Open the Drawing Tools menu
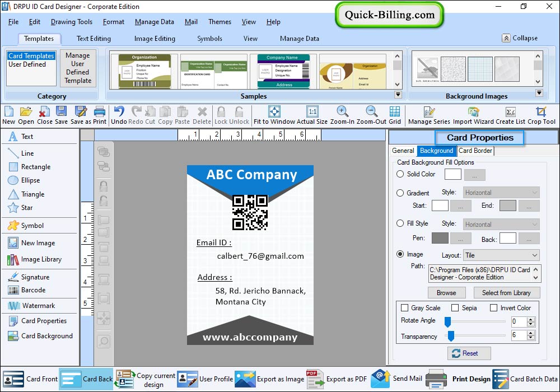560x392 pixels. click(72, 22)
